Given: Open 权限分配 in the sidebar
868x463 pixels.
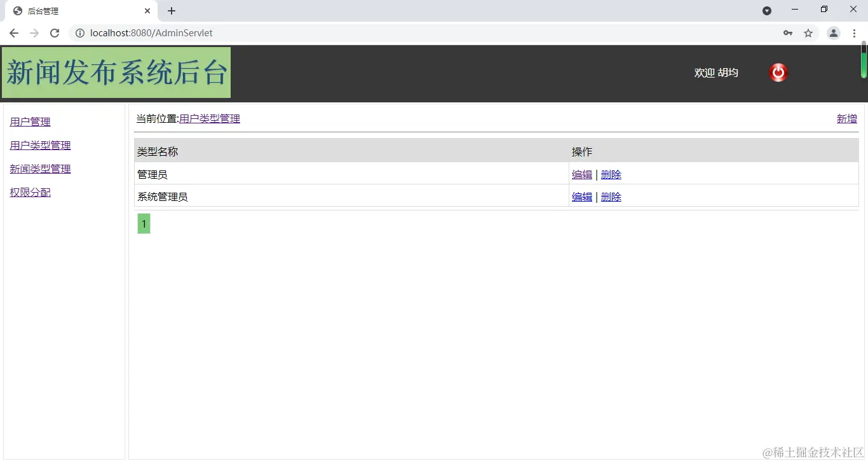Looking at the screenshot, I should click(31, 192).
